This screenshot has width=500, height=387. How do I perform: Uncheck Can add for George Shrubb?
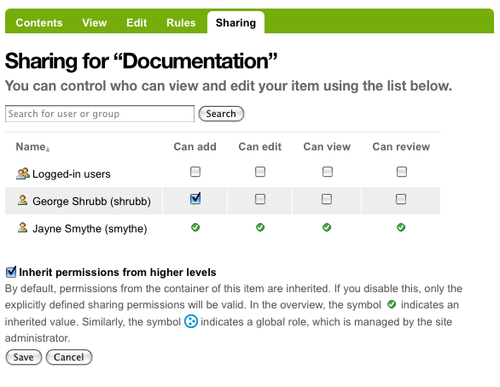[x=195, y=198]
